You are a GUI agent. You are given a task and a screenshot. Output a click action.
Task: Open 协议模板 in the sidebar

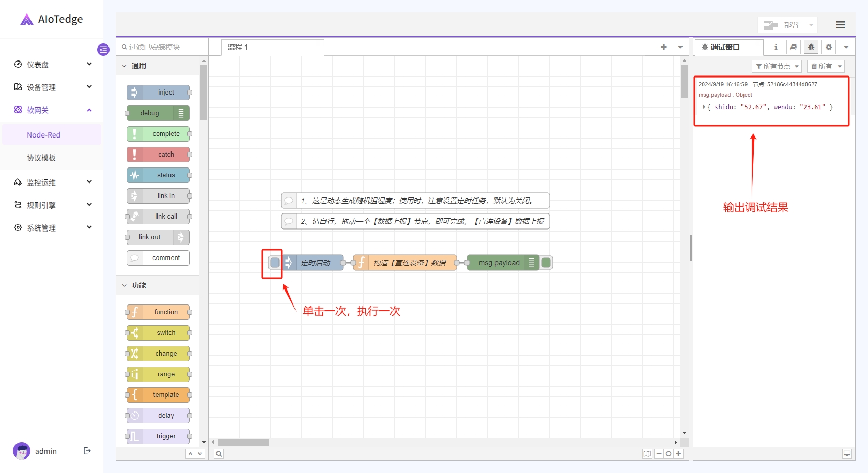point(41,158)
